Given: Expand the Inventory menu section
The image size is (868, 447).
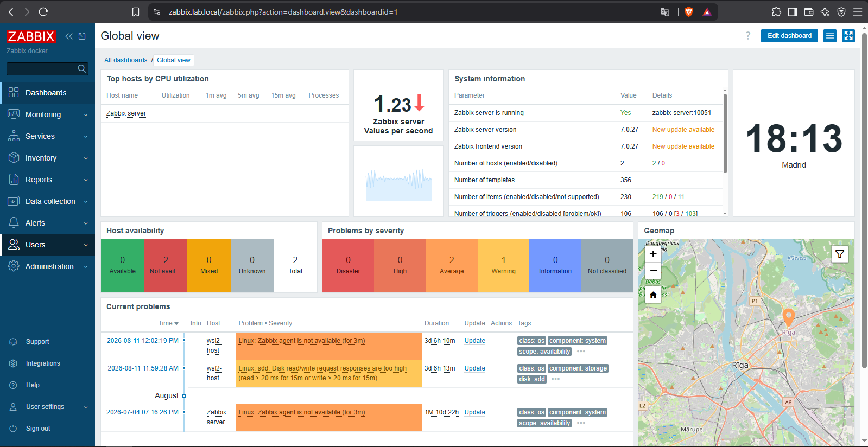Looking at the screenshot, I should (x=47, y=158).
